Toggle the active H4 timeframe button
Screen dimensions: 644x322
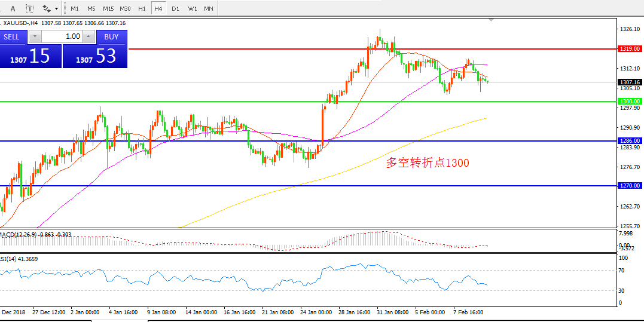click(158, 8)
